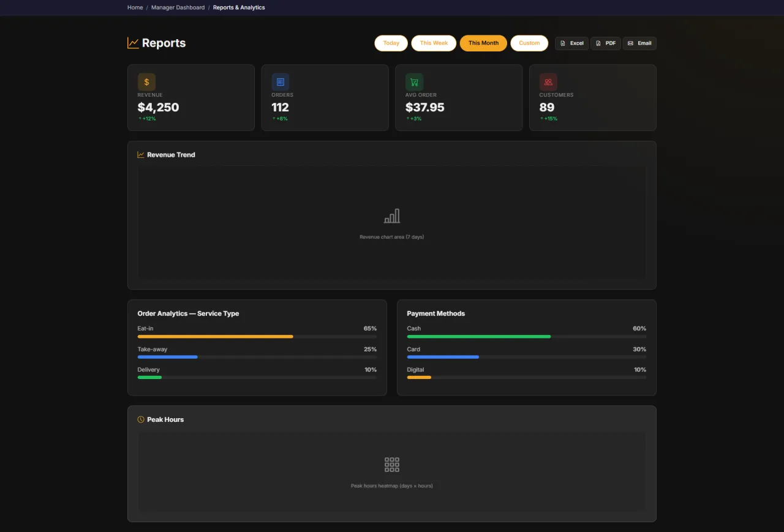784x532 pixels.
Task: Click the 112 orders value
Action: pos(281,107)
